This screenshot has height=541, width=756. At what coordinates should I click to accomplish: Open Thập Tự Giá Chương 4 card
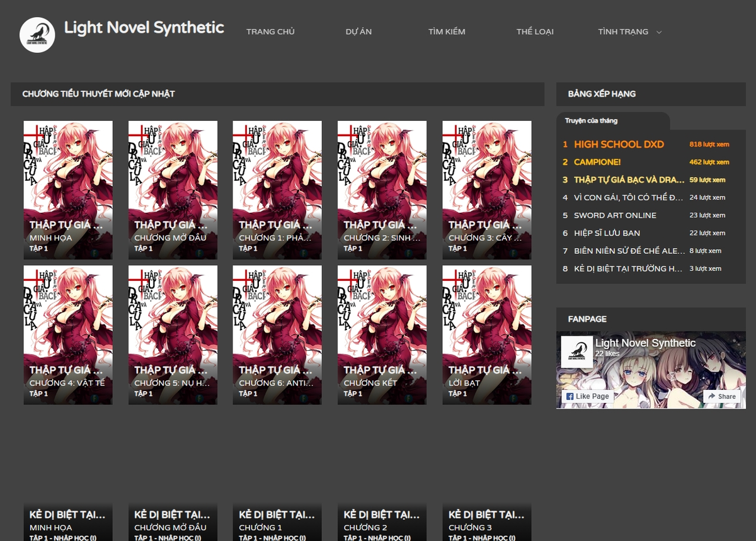(x=68, y=335)
